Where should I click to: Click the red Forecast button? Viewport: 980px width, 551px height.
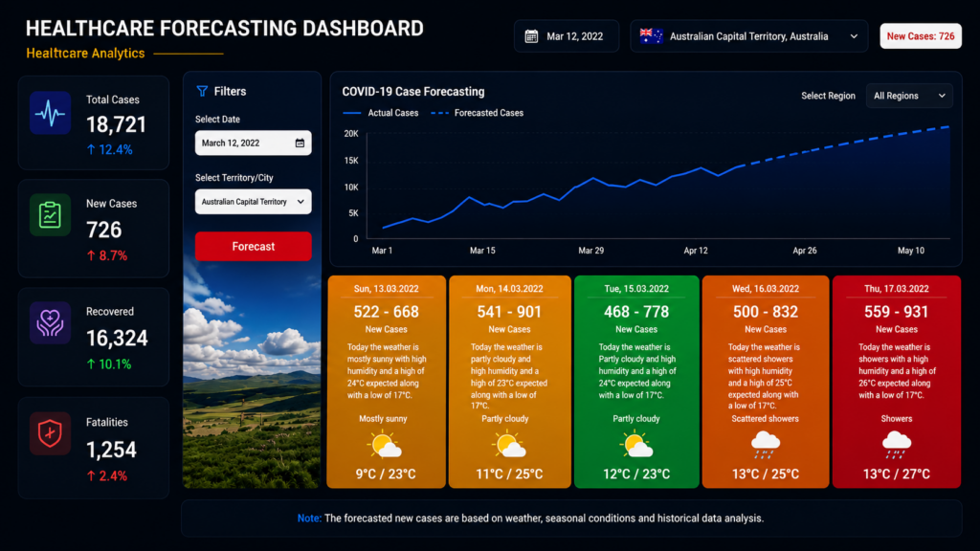coord(253,246)
